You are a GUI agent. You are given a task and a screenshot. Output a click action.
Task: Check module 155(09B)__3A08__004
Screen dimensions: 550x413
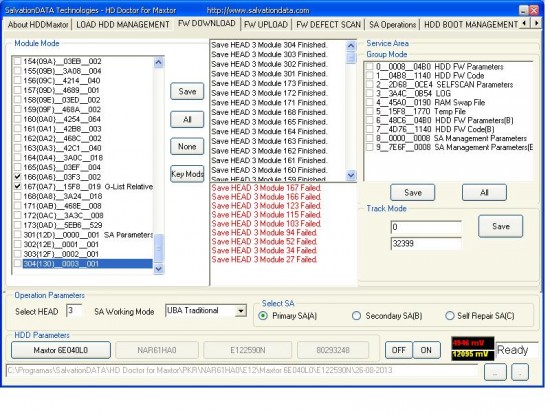click(x=17, y=71)
